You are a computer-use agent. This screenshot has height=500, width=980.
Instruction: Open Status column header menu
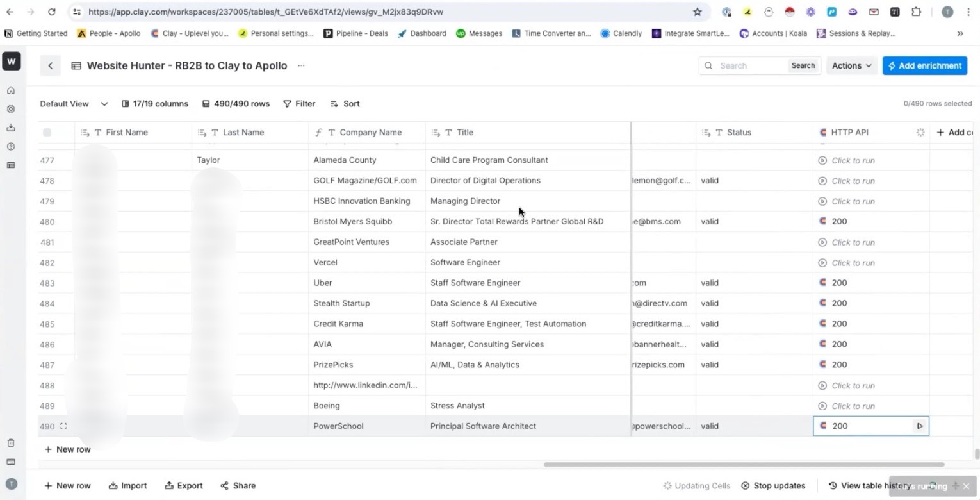point(755,133)
